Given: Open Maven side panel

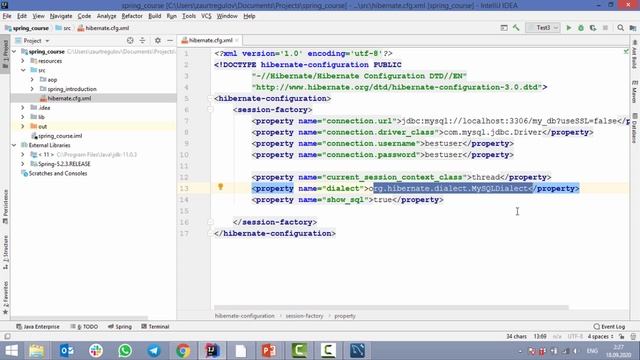Looking at the screenshot, I should click(x=634, y=92).
